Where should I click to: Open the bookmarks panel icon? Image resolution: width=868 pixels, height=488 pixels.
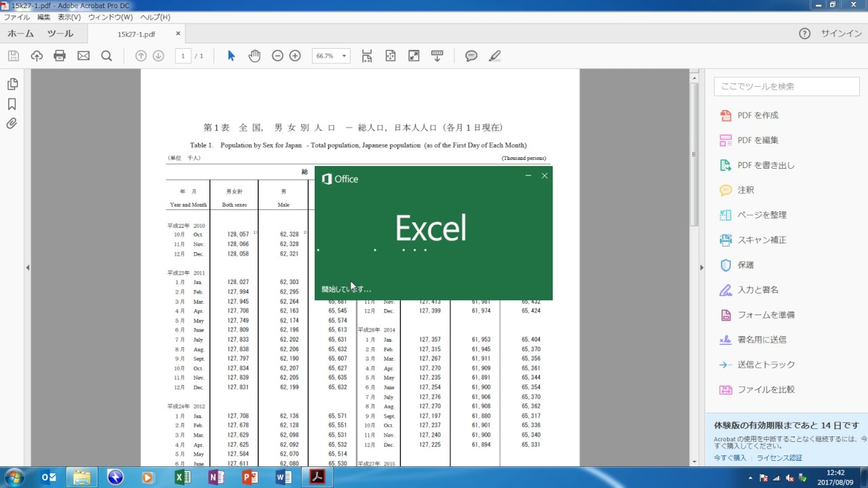click(x=12, y=104)
